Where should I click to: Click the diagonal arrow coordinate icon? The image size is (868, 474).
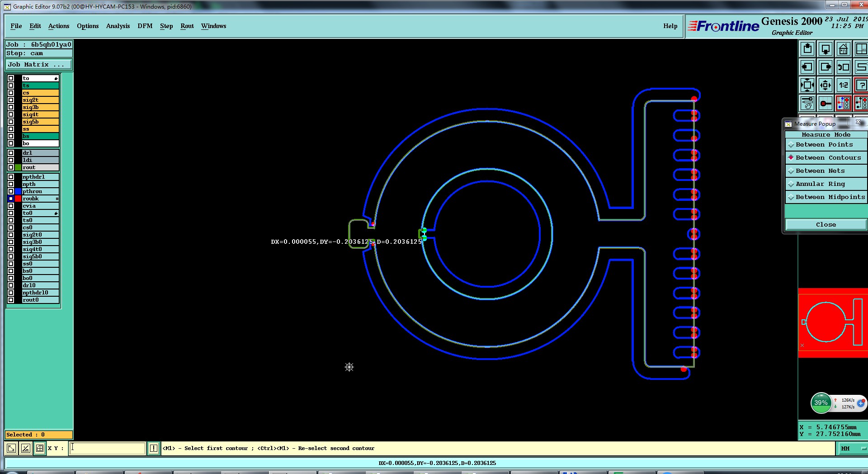pyautogui.click(x=11, y=448)
